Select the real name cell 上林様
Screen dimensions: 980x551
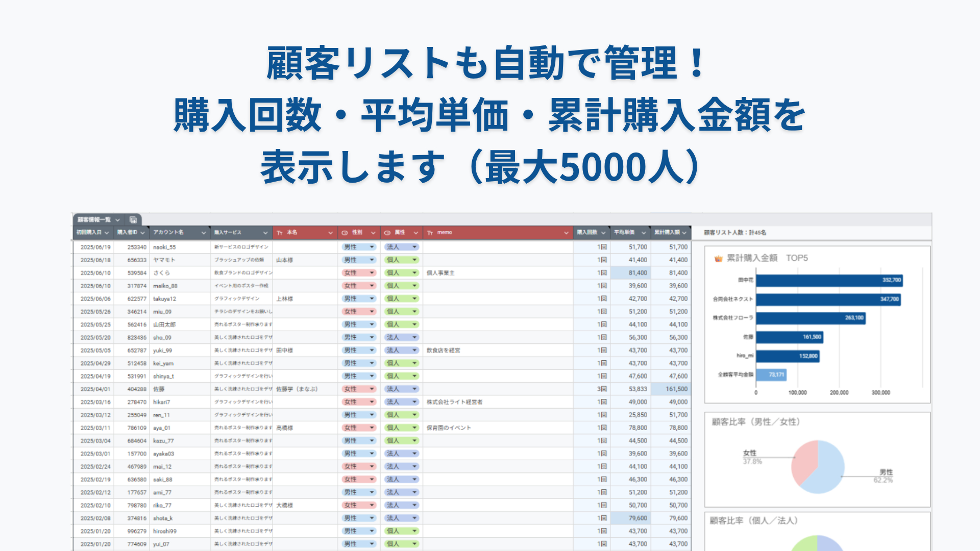305,298
